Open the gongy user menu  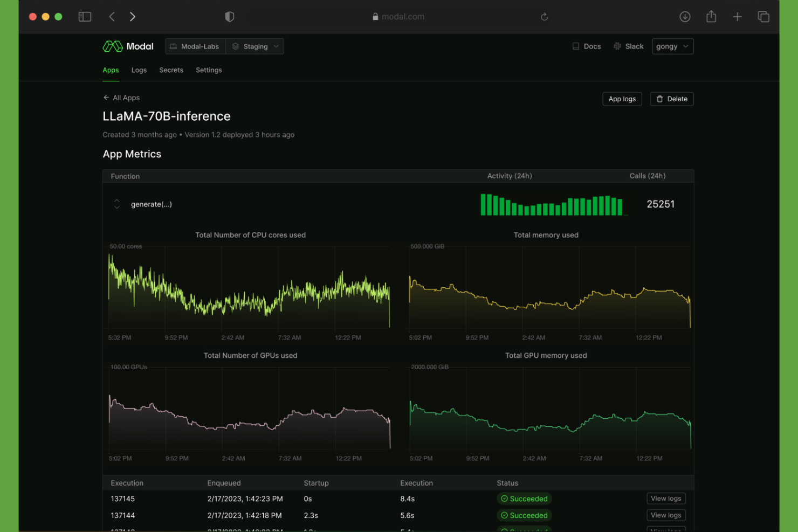pos(672,46)
